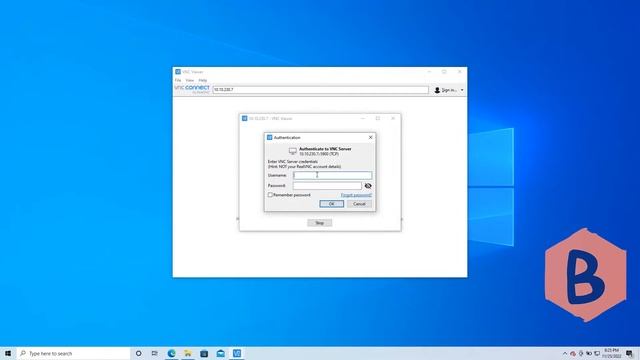Click into the Password field

(327, 186)
